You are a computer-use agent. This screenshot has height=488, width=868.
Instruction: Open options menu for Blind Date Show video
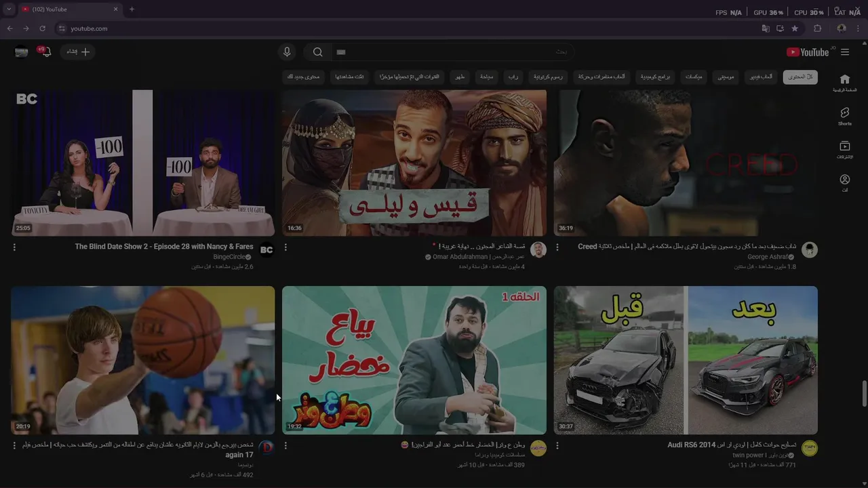pyautogui.click(x=14, y=247)
